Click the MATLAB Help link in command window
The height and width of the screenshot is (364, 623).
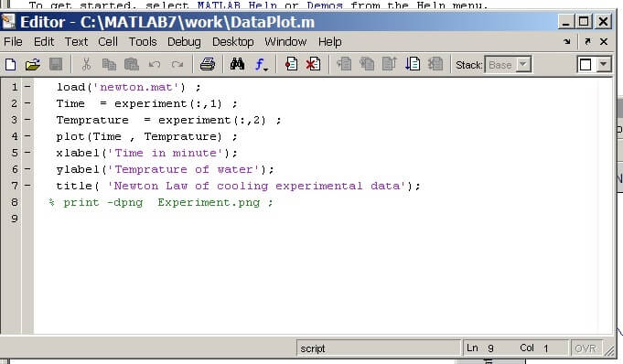237,5
